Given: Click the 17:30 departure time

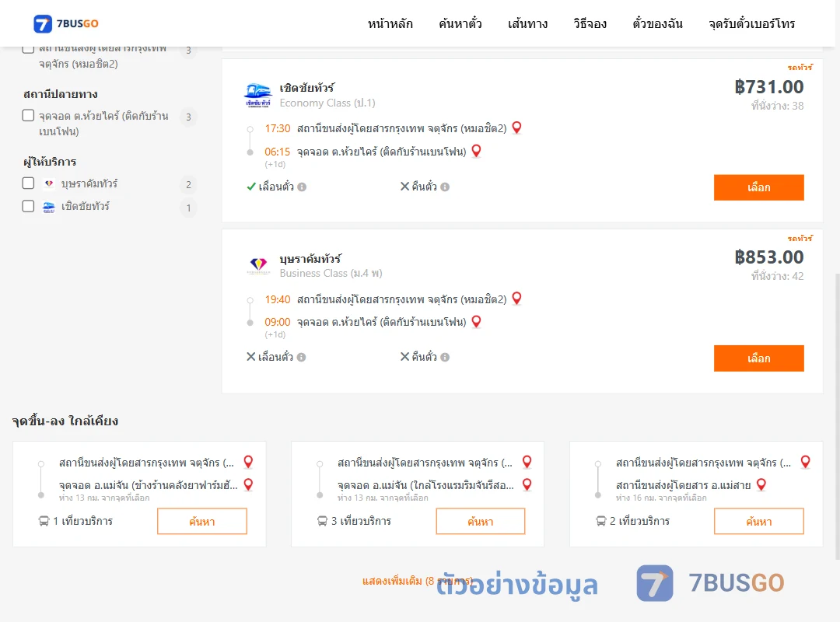Looking at the screenshot, I should coord(278,128).
